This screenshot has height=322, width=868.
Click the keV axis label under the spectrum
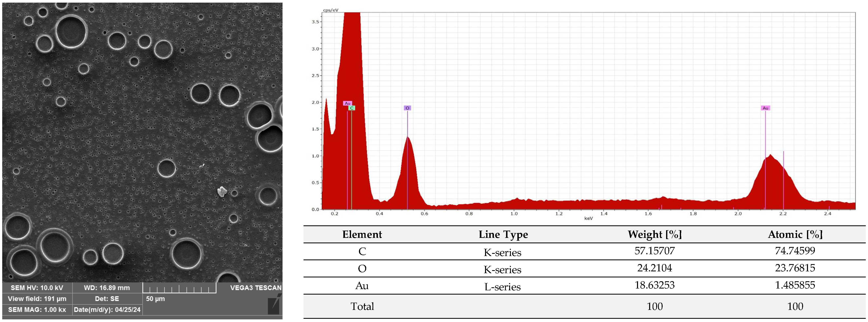588,218
